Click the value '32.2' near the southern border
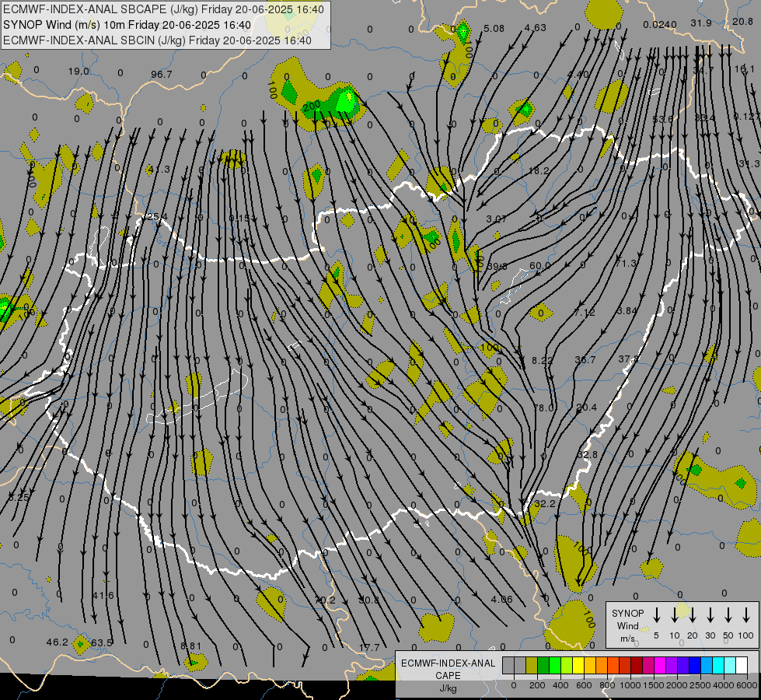 tap(545, 504)
